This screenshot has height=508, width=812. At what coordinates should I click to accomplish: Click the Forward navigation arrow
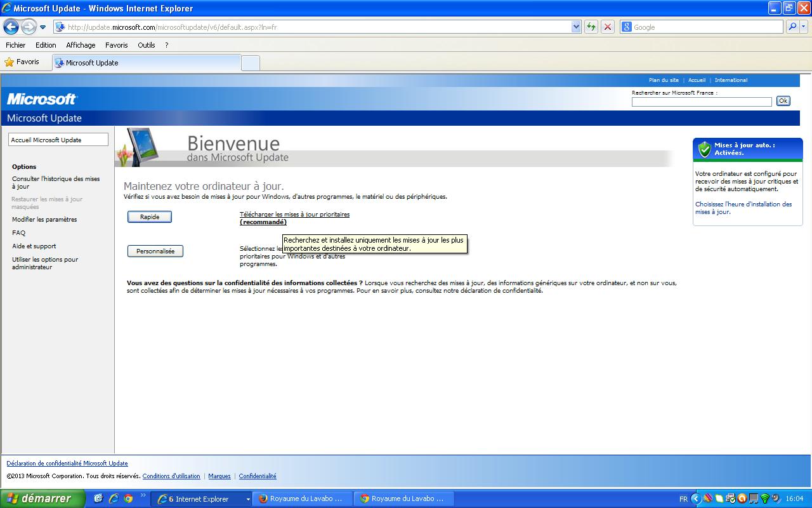[29, 27]
